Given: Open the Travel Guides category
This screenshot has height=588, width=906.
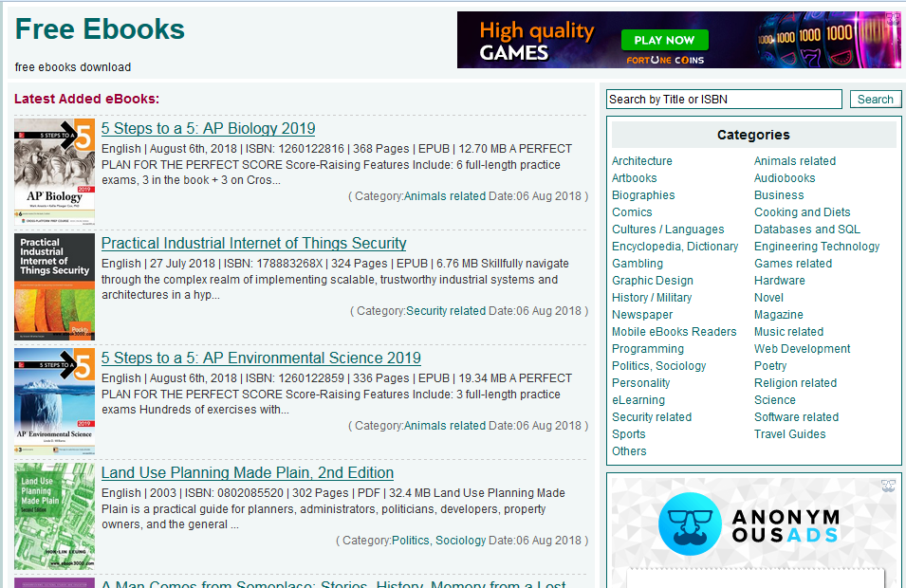Looking at the screenshot, I should click(789, 433).
